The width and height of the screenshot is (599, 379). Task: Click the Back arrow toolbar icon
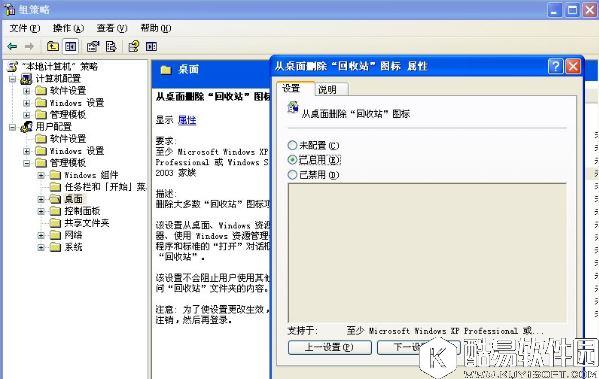click(12, 47)
